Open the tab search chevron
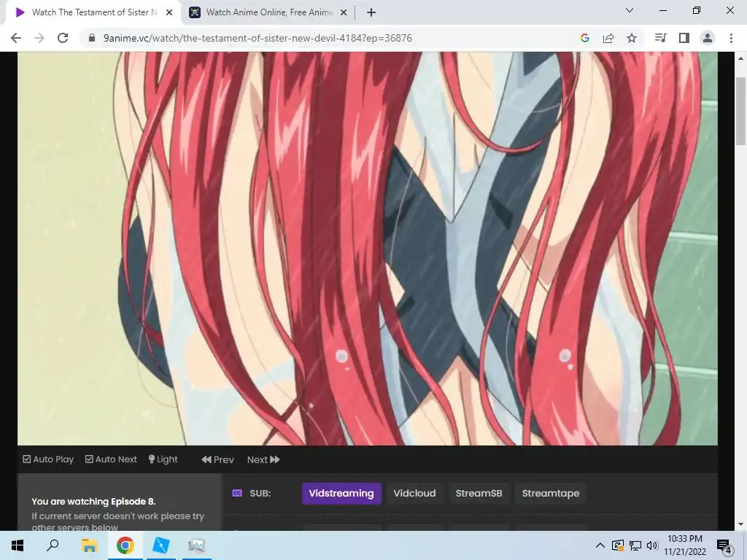The width and height of the screenshot is (747, 560). coord(630,10)
